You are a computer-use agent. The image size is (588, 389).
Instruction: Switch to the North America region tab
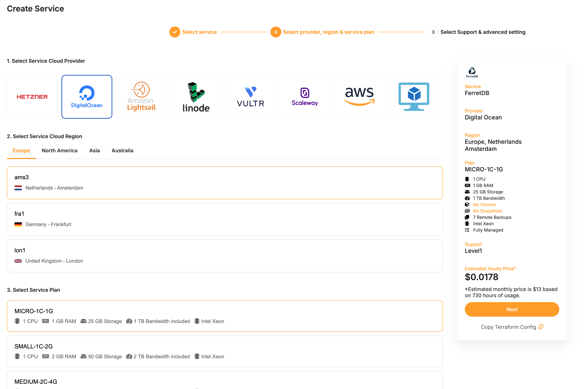point(60,150)
